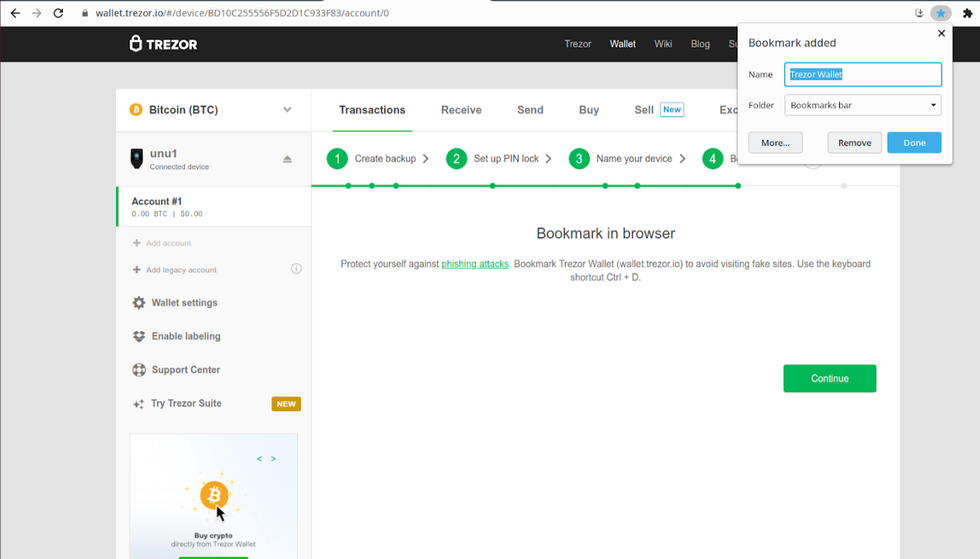Expand the Bitcoin (BTC) coin dropdown
The height and width of the screenshot is (559, 980).
click(287, 110)
